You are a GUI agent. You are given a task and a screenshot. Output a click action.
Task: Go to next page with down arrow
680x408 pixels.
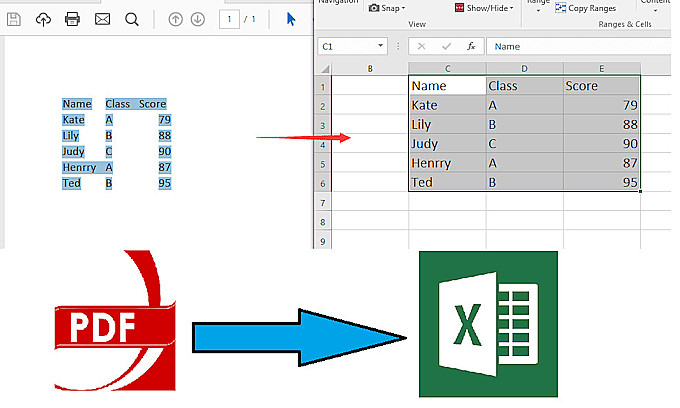[198, 19]
